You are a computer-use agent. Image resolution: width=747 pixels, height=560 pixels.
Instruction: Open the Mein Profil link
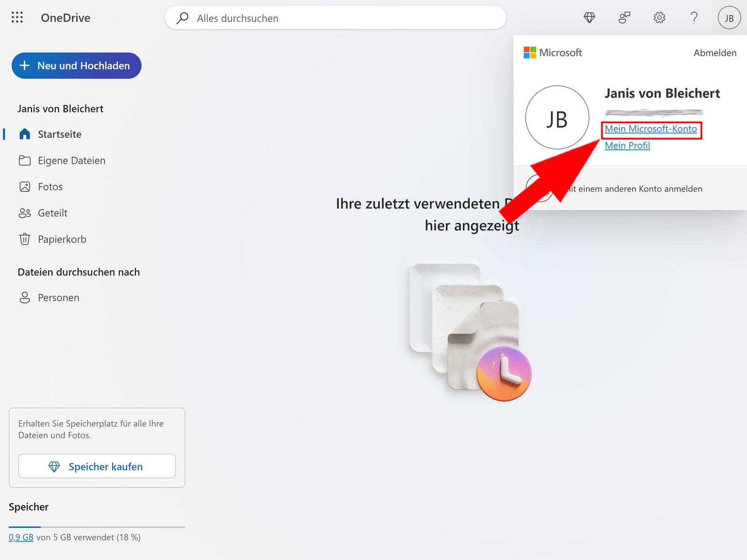tap(627, 145)
